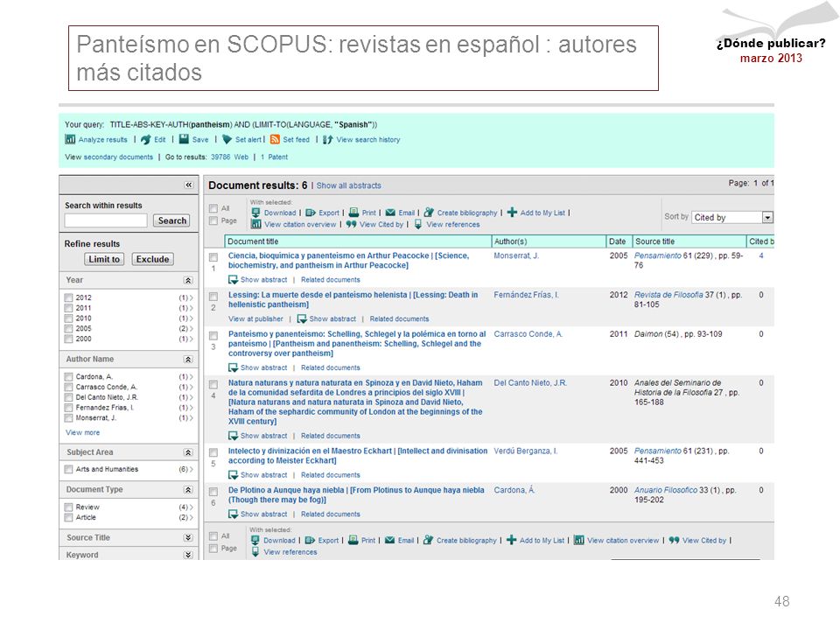
Task: Click the bottom Add to My List plus icon
Action: (512, 540)
